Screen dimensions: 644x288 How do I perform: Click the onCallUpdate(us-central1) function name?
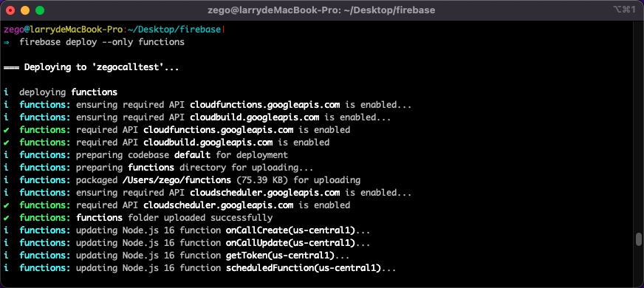(x=290, y=242)
